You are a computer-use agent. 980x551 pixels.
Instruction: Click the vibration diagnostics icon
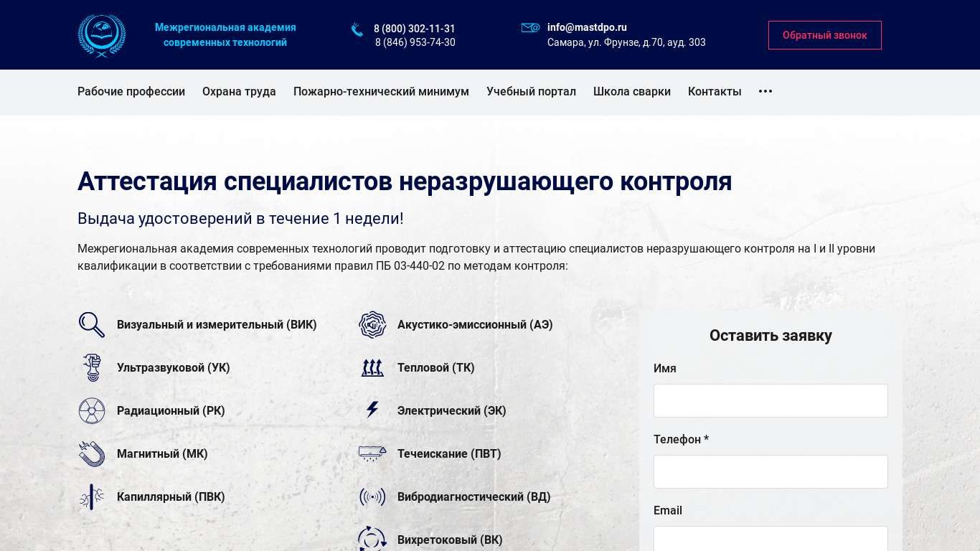coord(372,497)
